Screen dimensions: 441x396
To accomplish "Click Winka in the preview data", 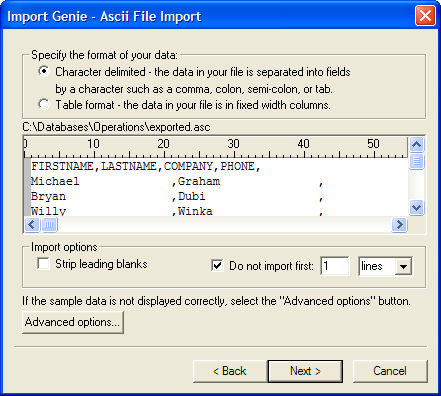I will click(x=195, y=211).
